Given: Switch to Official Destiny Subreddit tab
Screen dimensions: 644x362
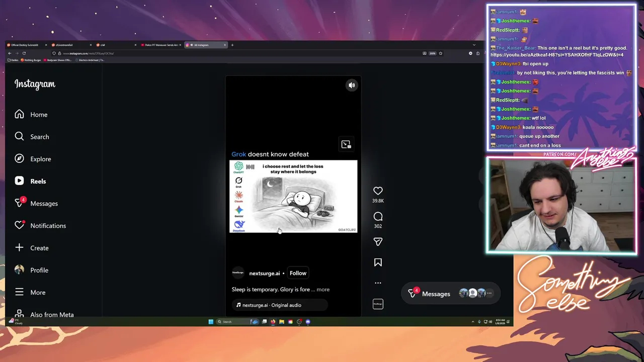Looking at the screenshot, I should [x=26, y=45].
